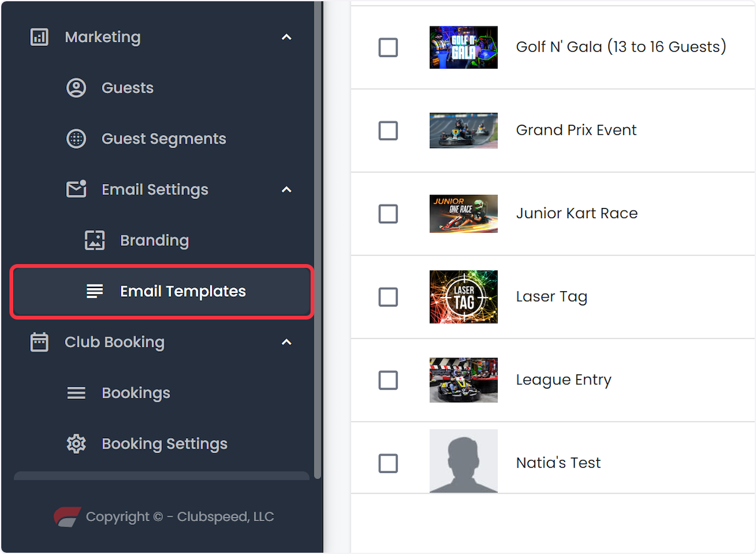This screenshot has width=756, height=554.
Task: Click the Booking Settings gear icon
Action: click(x=76, y=444)
